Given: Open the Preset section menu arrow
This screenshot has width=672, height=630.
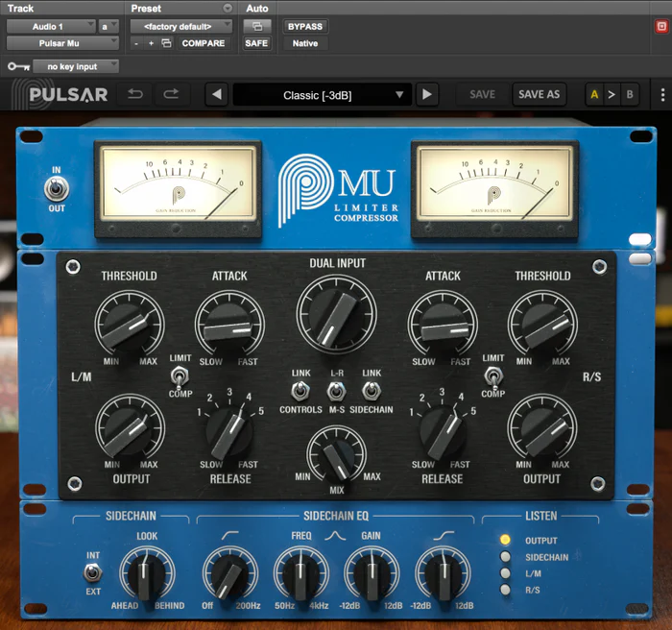Looking at the screenshot, I should pos(228,9).
